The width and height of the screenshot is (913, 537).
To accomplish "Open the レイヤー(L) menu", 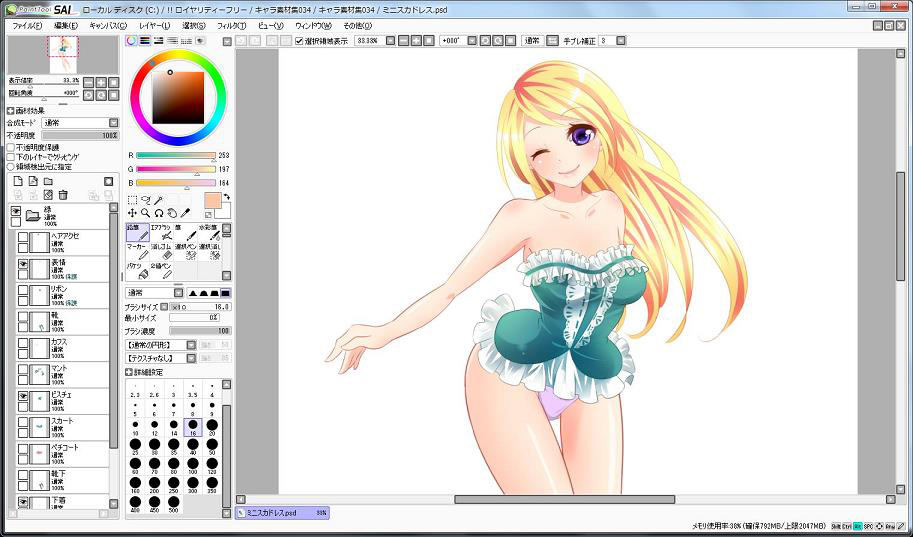I will tap(154, 25).
